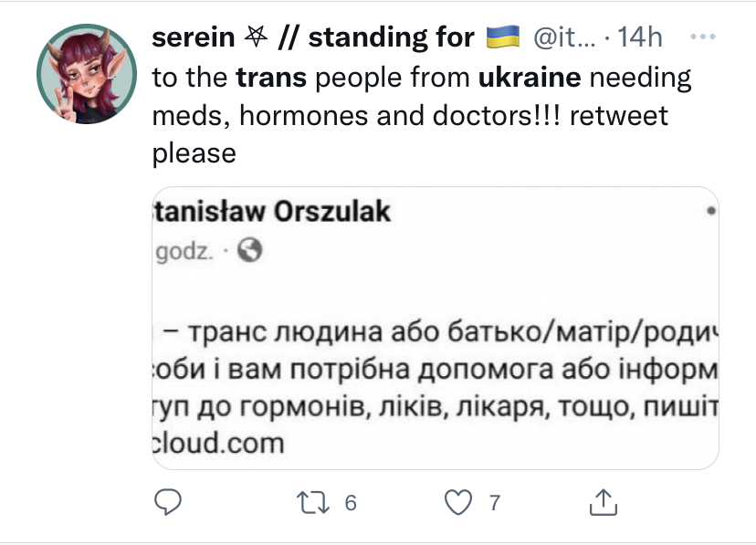756x545 pixels.
Task: Click the truncated @it... handle
Action: [x=564, y=37]
